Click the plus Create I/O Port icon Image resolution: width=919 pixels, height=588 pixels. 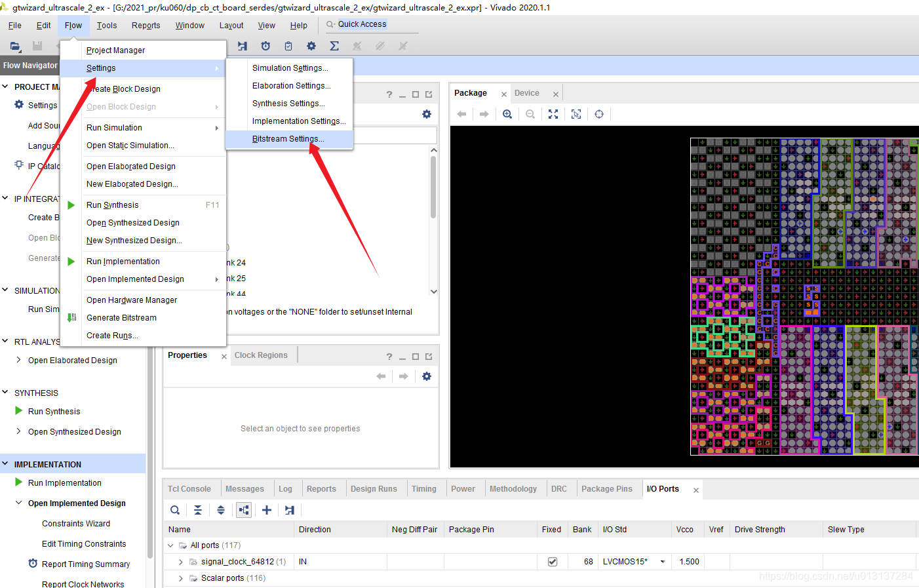coord(267,510)
